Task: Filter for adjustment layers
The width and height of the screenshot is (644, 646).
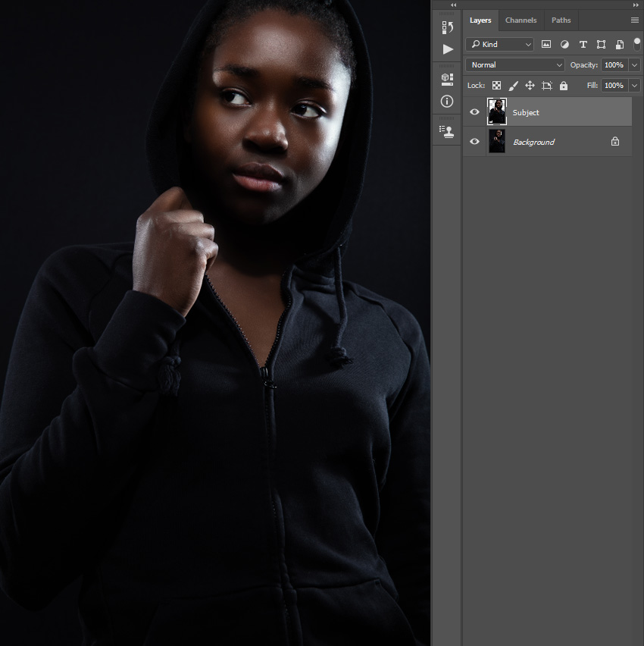Action: (x=564, y=44)
